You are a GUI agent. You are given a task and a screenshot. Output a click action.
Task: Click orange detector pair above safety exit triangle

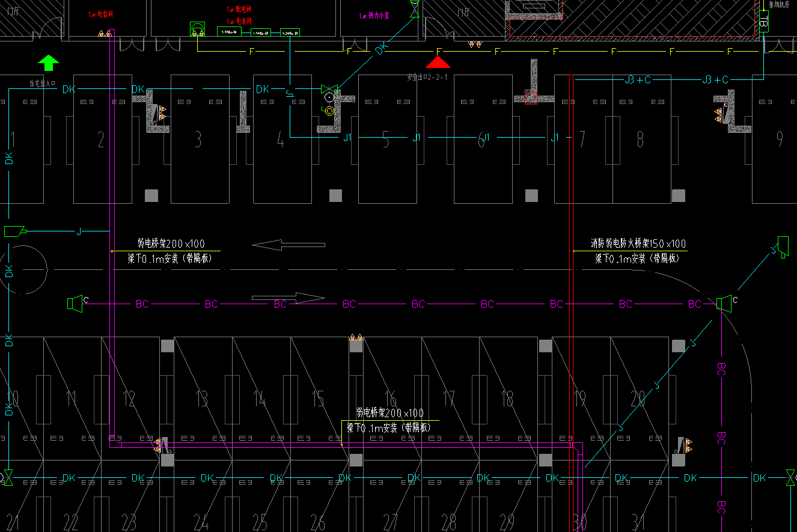pos(475,44)
